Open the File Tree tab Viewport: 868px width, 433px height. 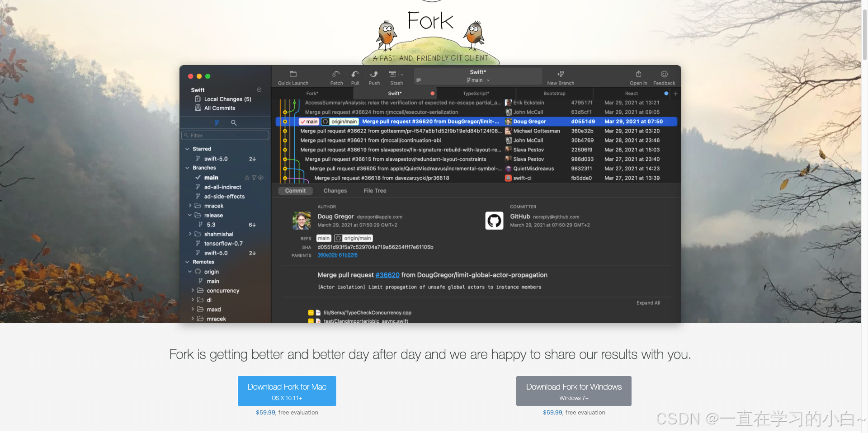click(375, 191)
